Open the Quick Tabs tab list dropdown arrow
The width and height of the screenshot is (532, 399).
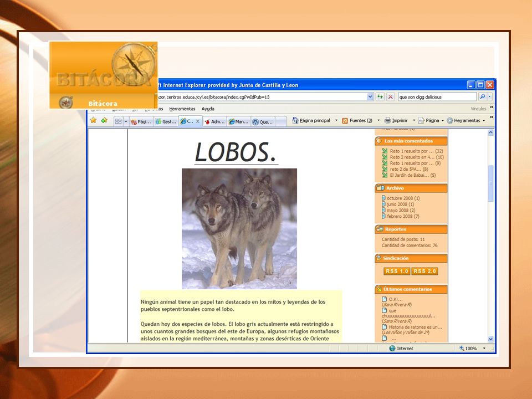click(126, 121)
